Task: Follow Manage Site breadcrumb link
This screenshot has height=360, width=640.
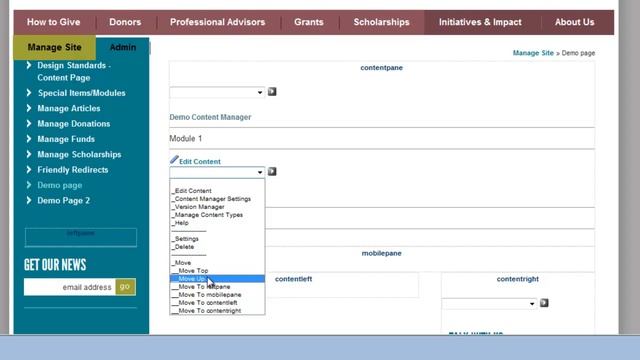Action: point(533,53)
